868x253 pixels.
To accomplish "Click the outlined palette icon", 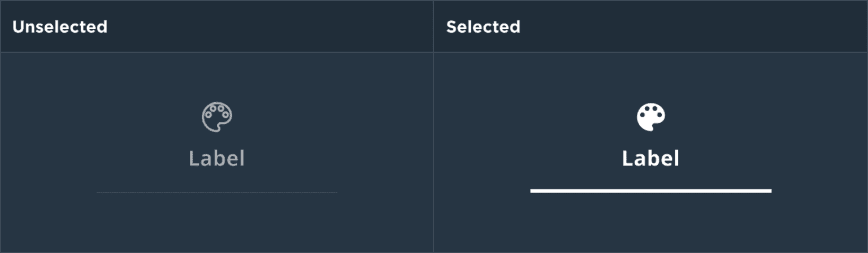I will pos(217,117).
